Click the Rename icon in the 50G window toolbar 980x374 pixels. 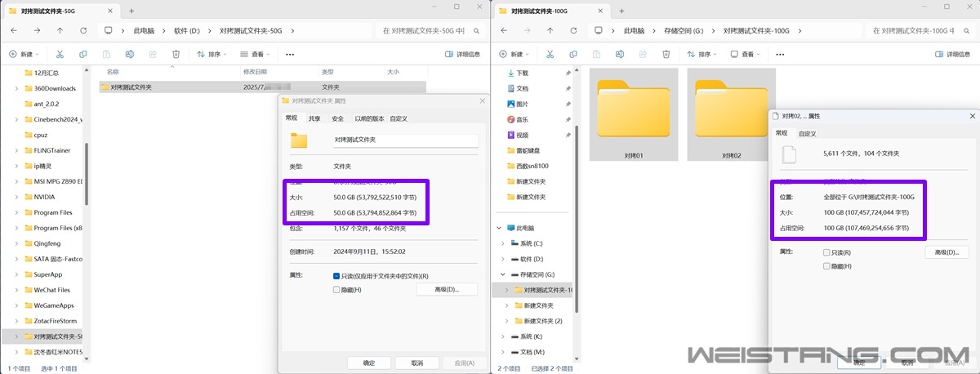[x=129, y=55]
